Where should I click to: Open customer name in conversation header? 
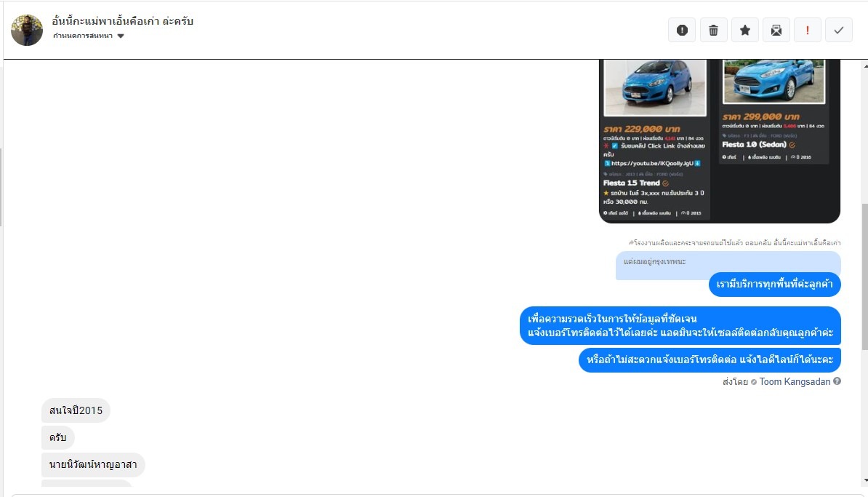122,21
